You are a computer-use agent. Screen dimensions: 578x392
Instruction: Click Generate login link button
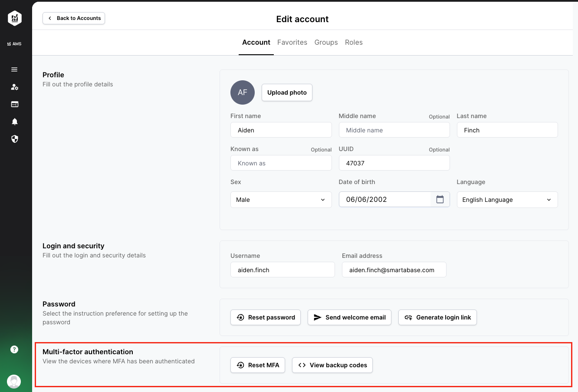[437, 317]
